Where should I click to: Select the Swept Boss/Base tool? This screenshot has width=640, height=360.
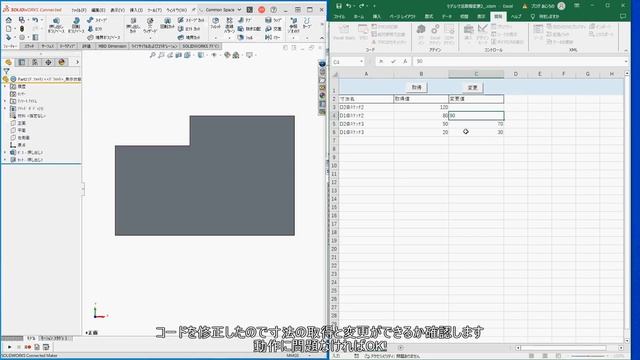coord(97,20)
